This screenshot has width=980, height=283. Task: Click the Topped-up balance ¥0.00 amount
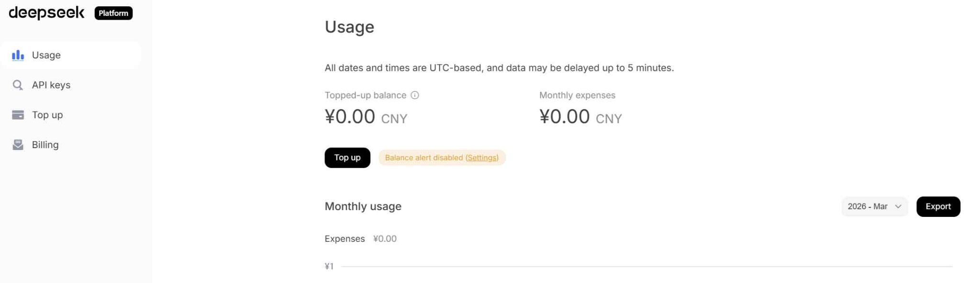[x=350, y=117]
